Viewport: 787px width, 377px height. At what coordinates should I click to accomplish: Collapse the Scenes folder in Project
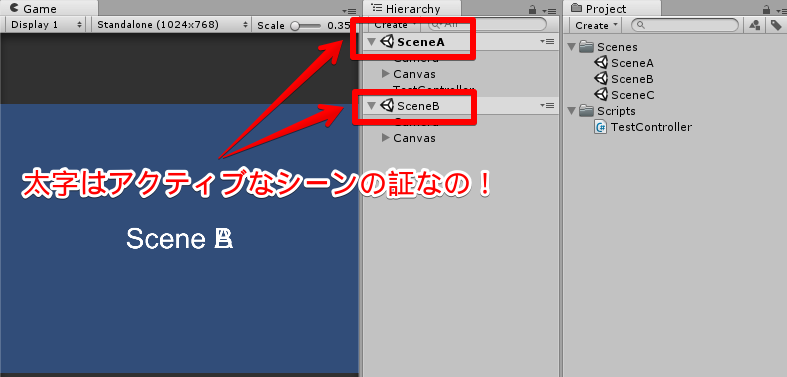click(x=571, y=47)
